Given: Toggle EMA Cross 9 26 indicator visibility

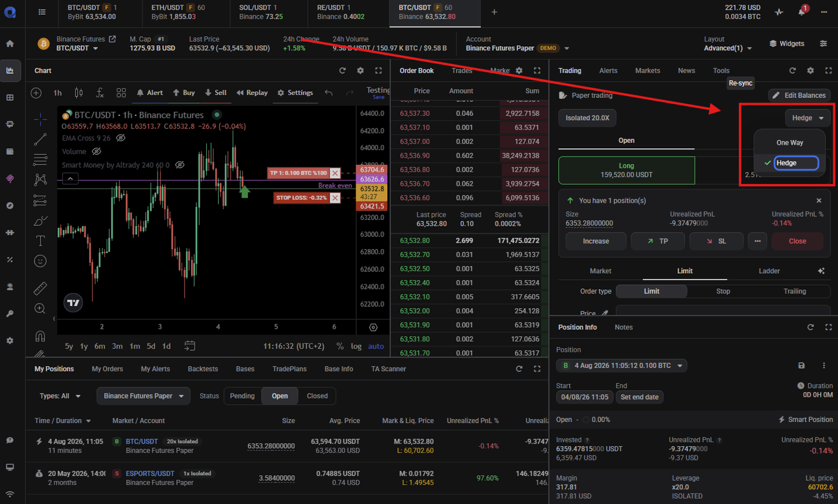Looking at the screenshot, I should point(121,138).
